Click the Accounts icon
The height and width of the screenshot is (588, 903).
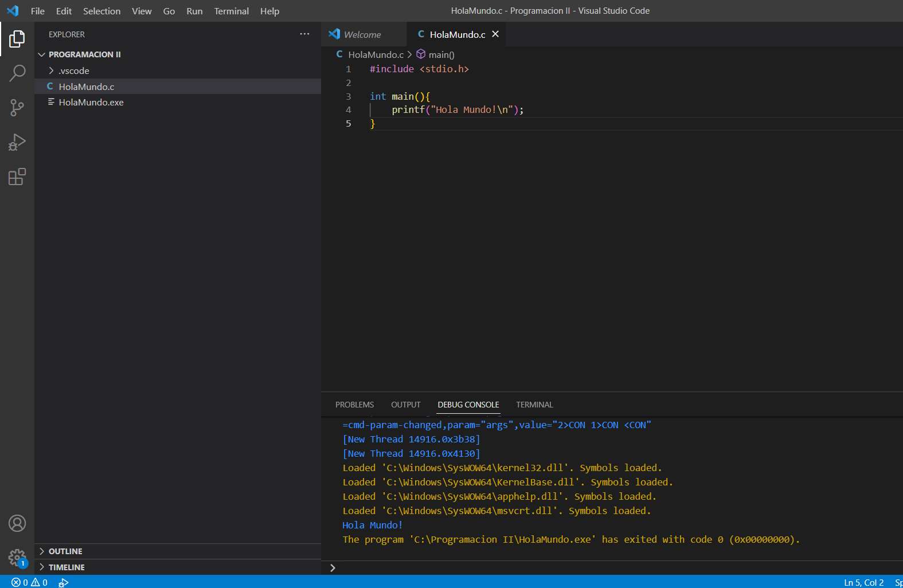pos(17,523)
